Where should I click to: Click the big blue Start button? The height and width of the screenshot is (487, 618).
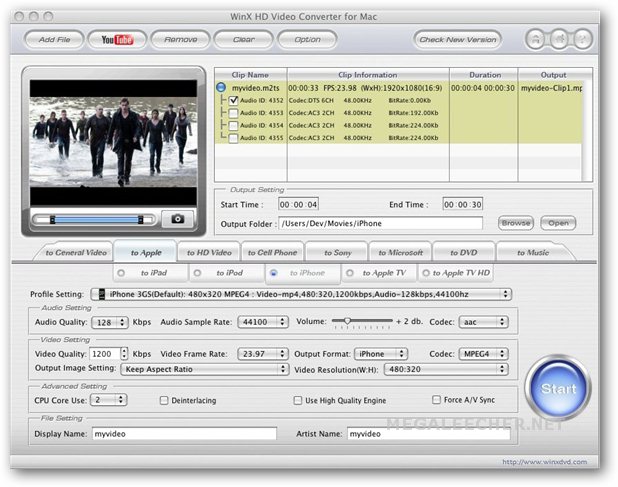[x=558, y=388]
